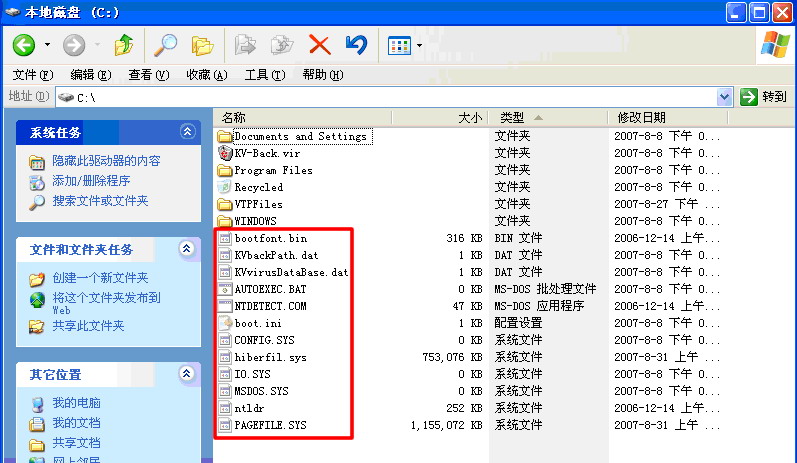Open 我的文档 in other places
Screen dimensions: 797x463
point(76,423)
